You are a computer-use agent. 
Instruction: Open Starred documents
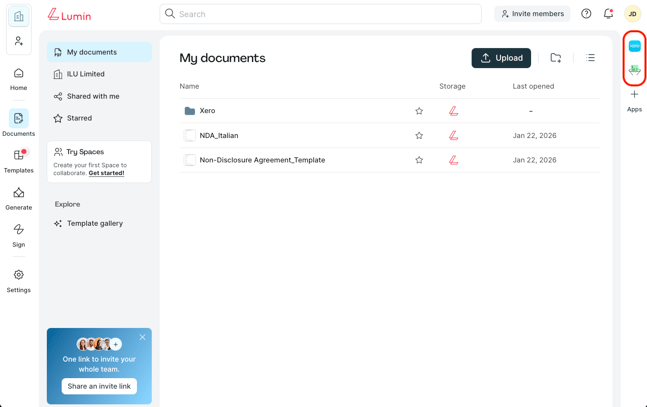(x=99, y=118)
